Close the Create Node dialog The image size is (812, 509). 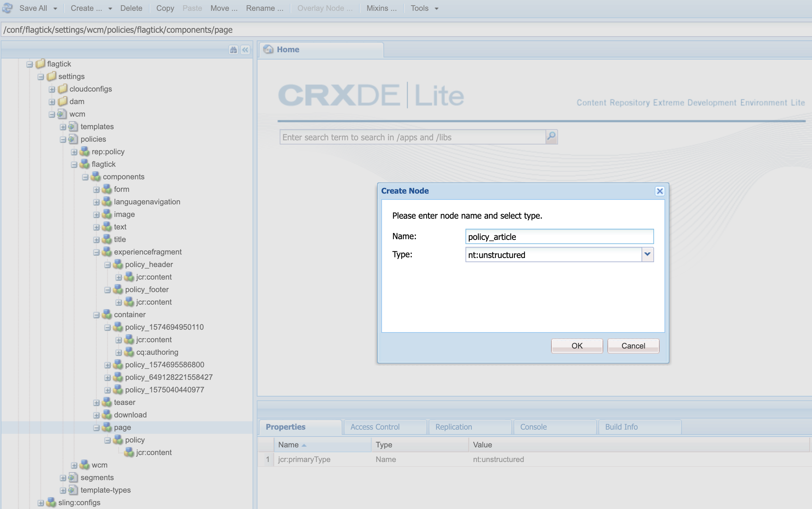(660, 191)
